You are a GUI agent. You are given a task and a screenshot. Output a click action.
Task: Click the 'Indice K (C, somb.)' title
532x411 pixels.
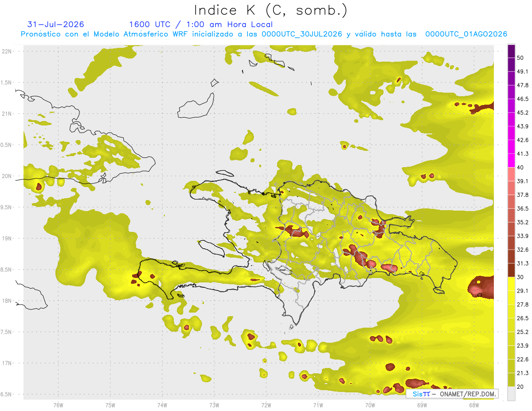coord(271,10)
